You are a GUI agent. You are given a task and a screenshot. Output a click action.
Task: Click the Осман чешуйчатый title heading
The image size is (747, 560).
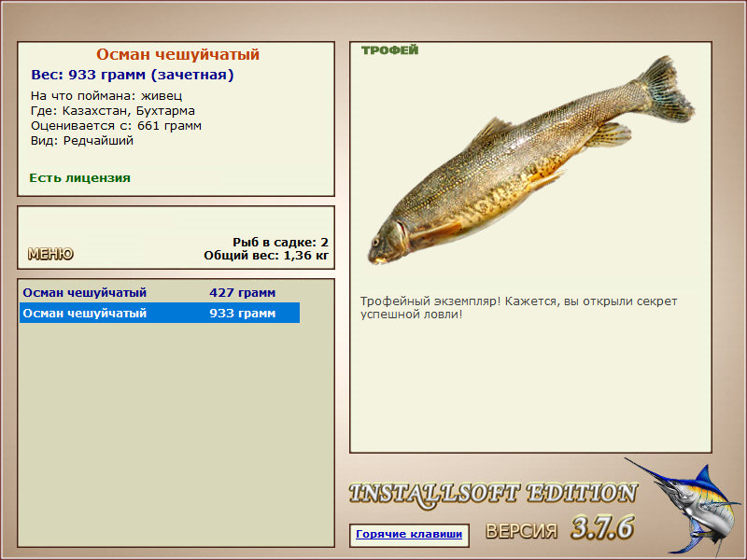click(177, 54)
